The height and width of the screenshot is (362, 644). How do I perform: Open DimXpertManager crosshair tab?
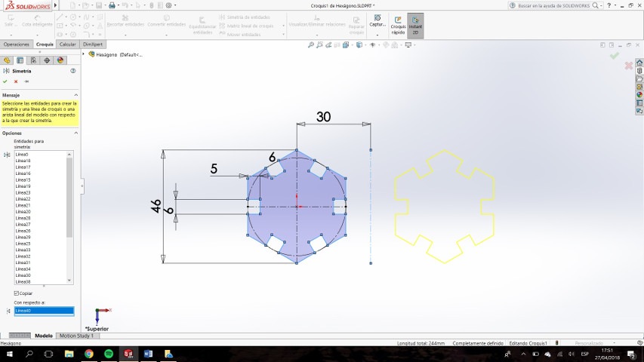[x=47, y=60]
